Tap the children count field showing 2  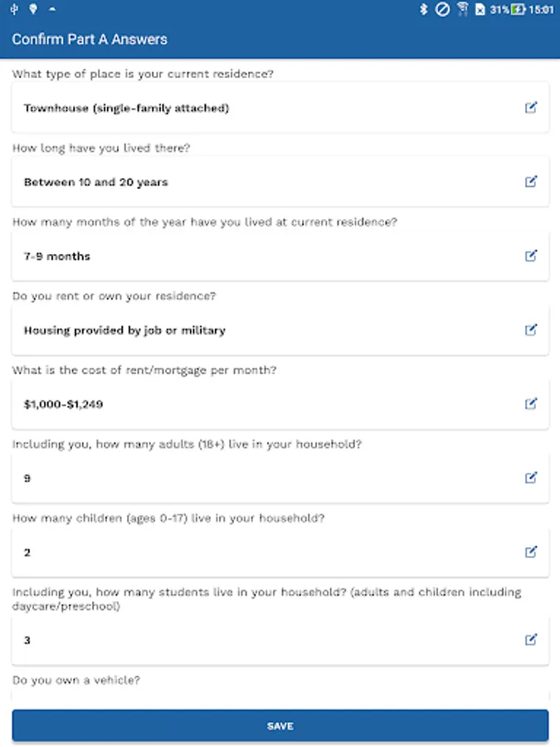click(x=249, y=553)
